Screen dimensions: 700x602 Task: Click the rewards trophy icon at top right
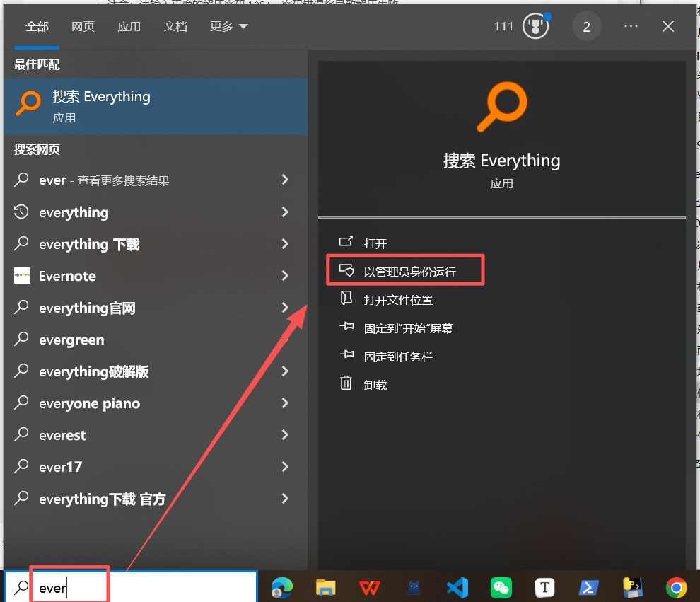[x=535, y=26]
